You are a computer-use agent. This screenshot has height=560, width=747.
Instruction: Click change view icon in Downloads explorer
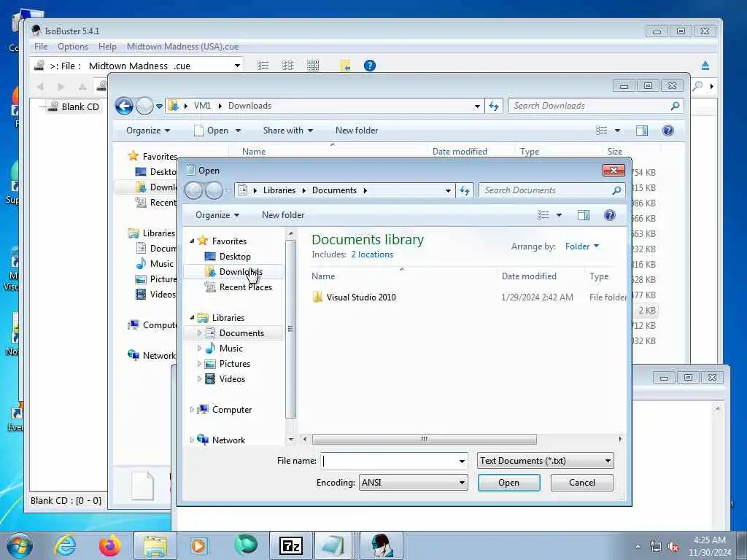(x=602, y=131)
